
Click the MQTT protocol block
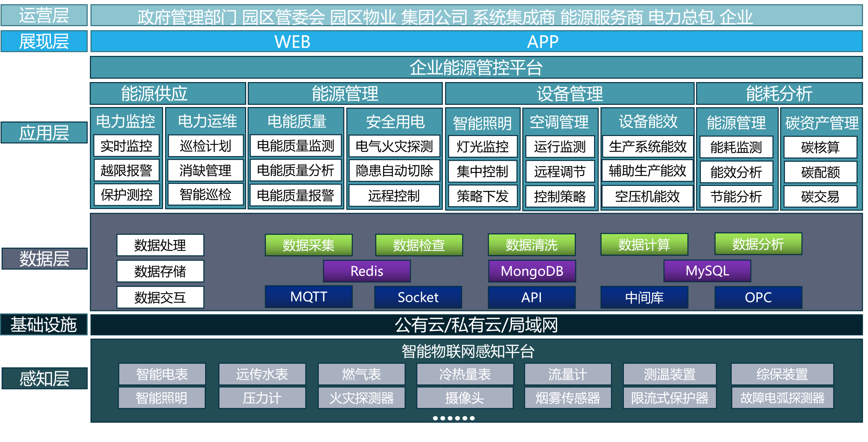tap(309, 297)
